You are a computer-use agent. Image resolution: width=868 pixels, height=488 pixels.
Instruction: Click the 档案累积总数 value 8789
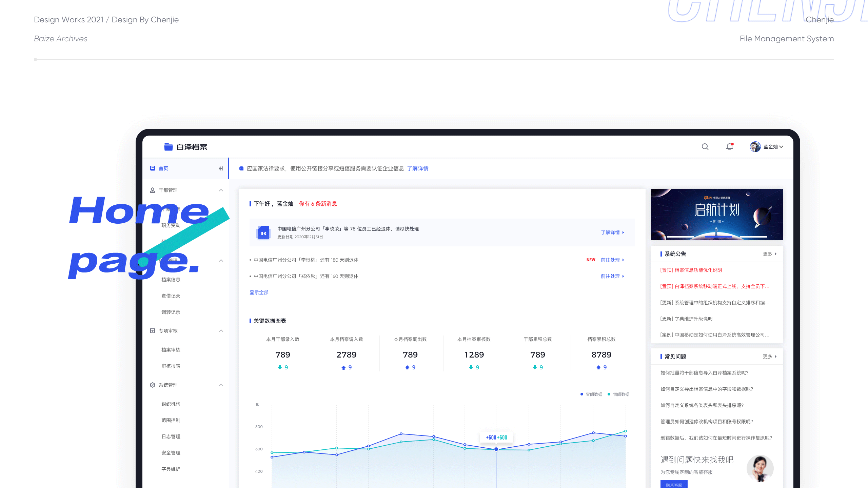601,355
